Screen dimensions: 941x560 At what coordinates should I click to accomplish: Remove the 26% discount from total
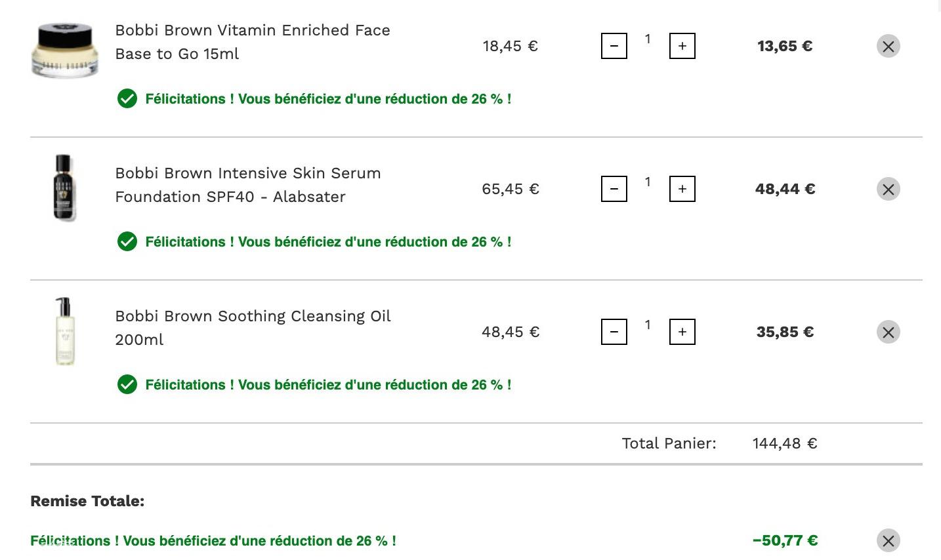pos(888,541)
